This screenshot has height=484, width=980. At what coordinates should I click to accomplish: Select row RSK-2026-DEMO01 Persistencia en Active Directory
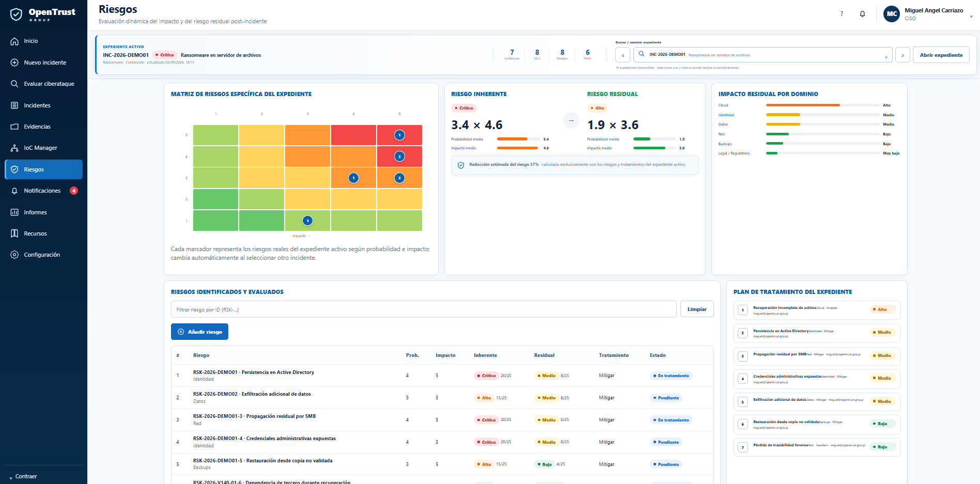(x=442, y=376)
